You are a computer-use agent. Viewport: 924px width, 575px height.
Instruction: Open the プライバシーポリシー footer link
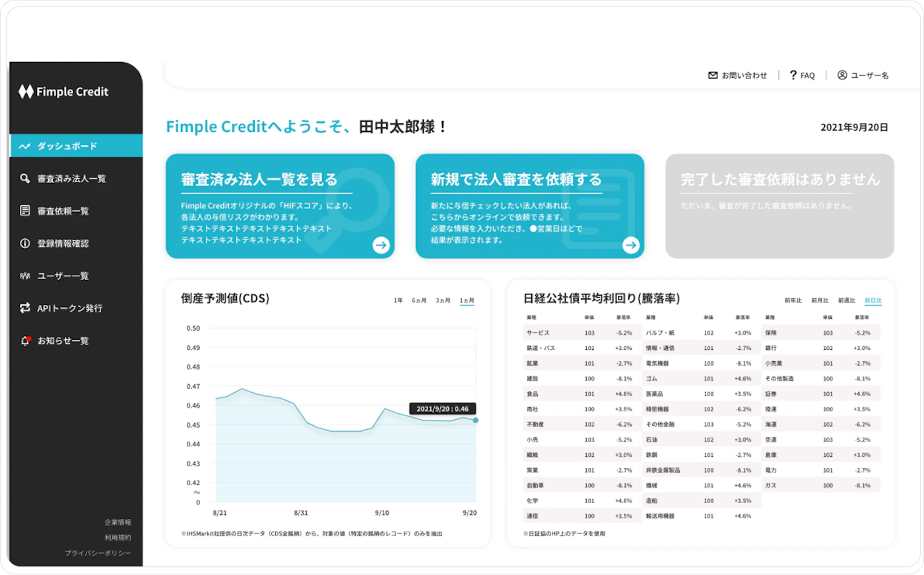[98, 553]
